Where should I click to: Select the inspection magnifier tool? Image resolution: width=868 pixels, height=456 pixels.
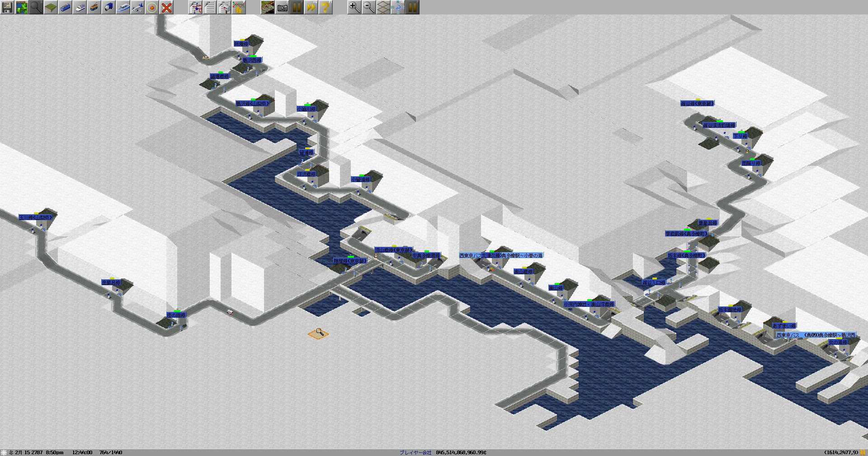tap(36, 7)
